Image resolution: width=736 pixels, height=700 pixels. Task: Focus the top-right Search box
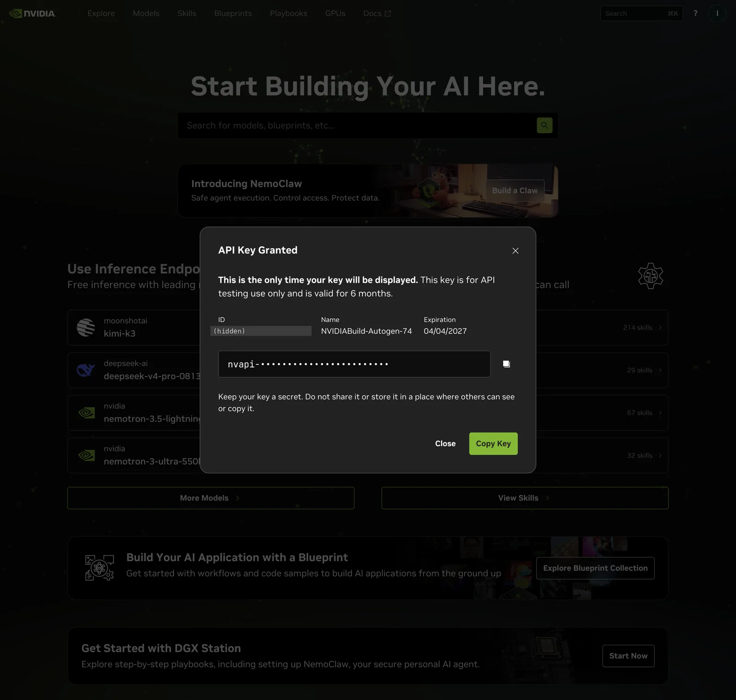[641, 13]
